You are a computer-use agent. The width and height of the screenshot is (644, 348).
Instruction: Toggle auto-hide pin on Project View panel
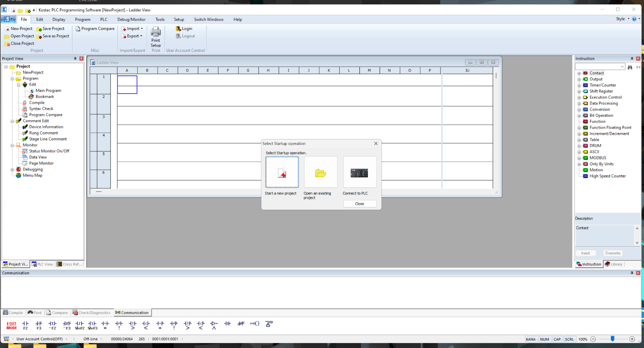[75, 59]
